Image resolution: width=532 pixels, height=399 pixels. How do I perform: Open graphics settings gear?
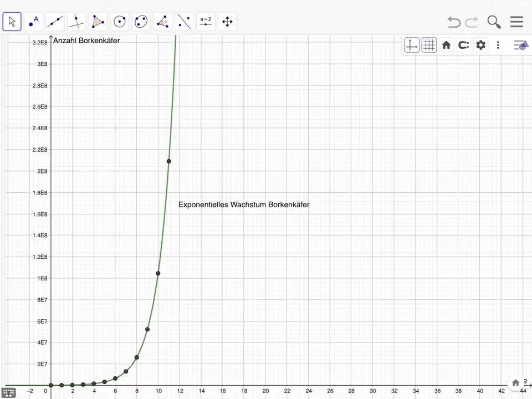pyautogui.click(x=480, y=45)
